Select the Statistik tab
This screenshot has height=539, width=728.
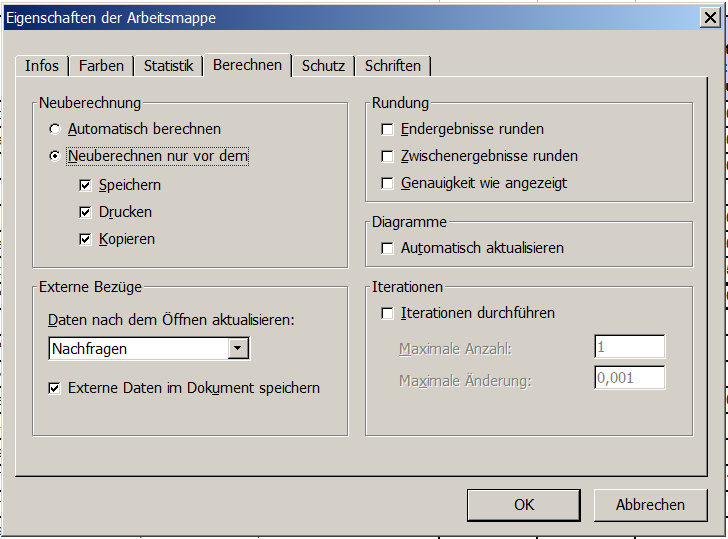pyautogui.click(x=168, y=66)
